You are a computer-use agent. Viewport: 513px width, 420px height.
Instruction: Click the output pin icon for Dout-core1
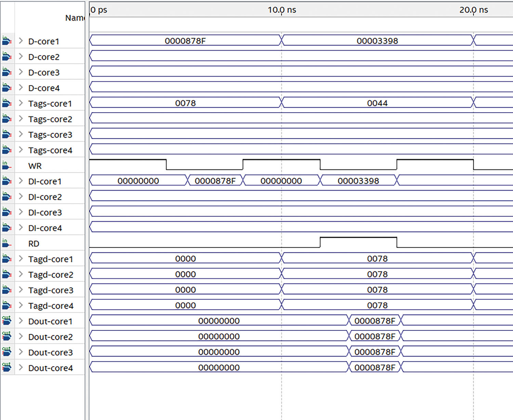pos(7,321)
